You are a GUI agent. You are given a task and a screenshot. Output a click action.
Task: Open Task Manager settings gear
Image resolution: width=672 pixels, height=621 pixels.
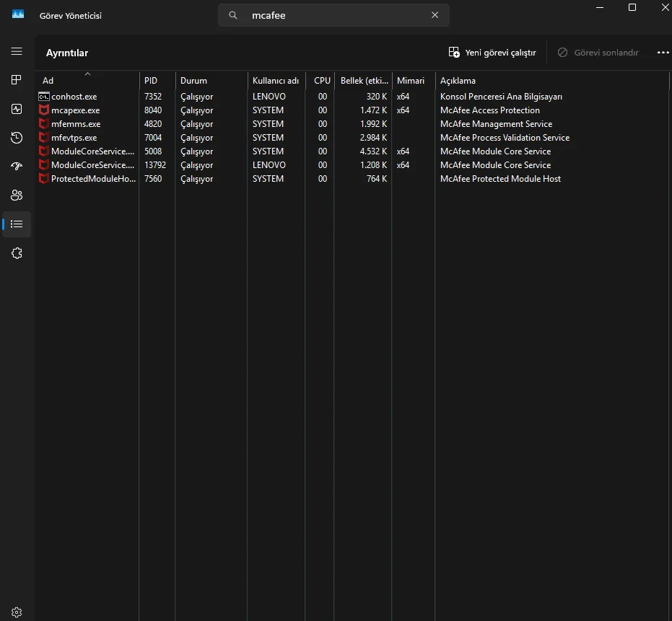[17, 612]
